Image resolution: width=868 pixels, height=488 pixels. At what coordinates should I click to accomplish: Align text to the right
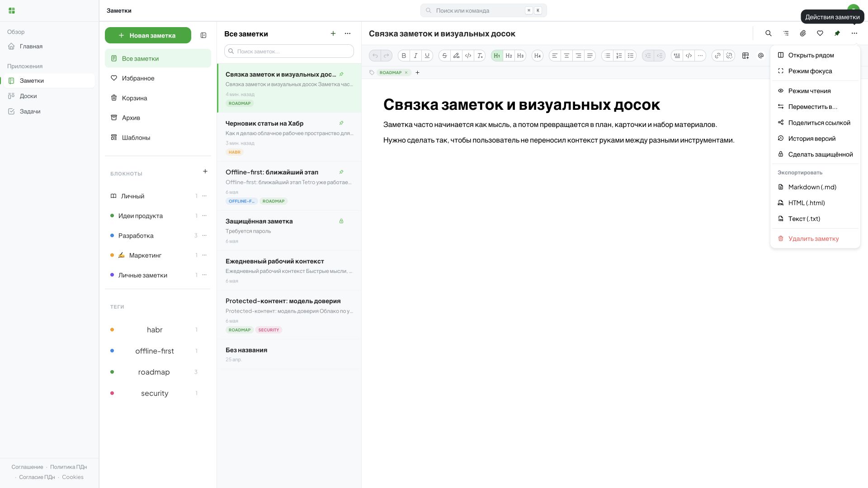[x=578, y=56]
